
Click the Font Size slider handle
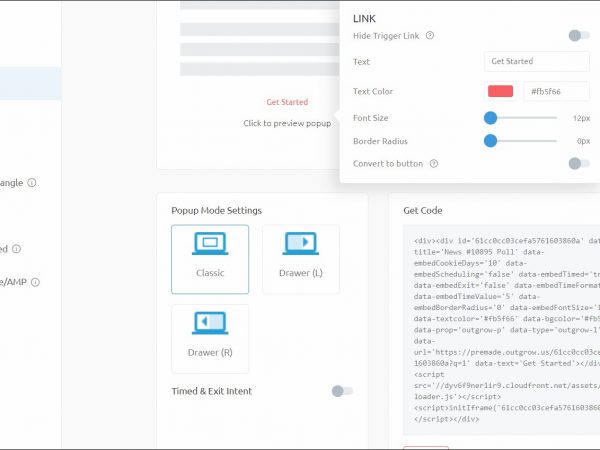coord(490,117)
